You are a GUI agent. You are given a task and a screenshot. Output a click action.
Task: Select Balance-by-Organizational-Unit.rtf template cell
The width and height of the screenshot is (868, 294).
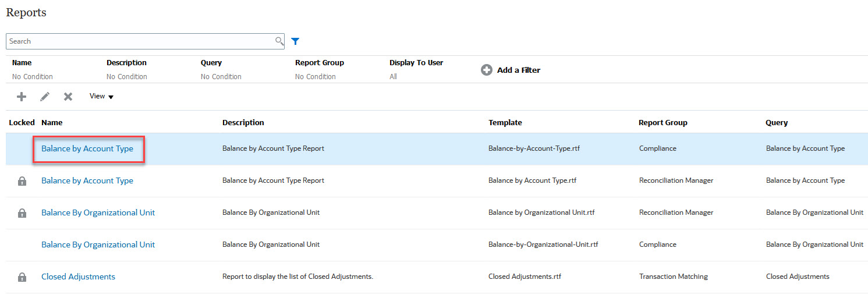[x=543, y=245]
